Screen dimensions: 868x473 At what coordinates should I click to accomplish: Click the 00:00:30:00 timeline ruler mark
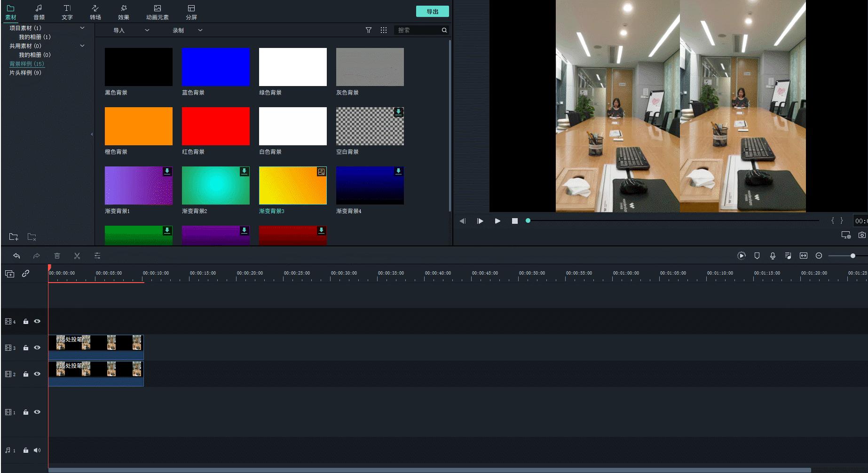tap(344, 273)
